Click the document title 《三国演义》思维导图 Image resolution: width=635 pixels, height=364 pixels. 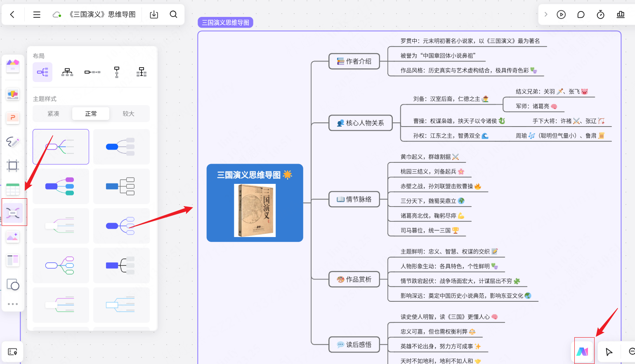click(x=102, y=14)
